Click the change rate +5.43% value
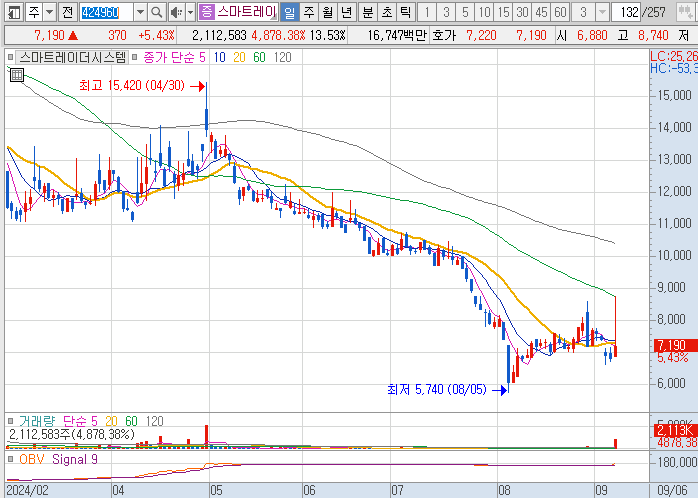Viewport: 698px width, 498px height. [x=156, y=35]
